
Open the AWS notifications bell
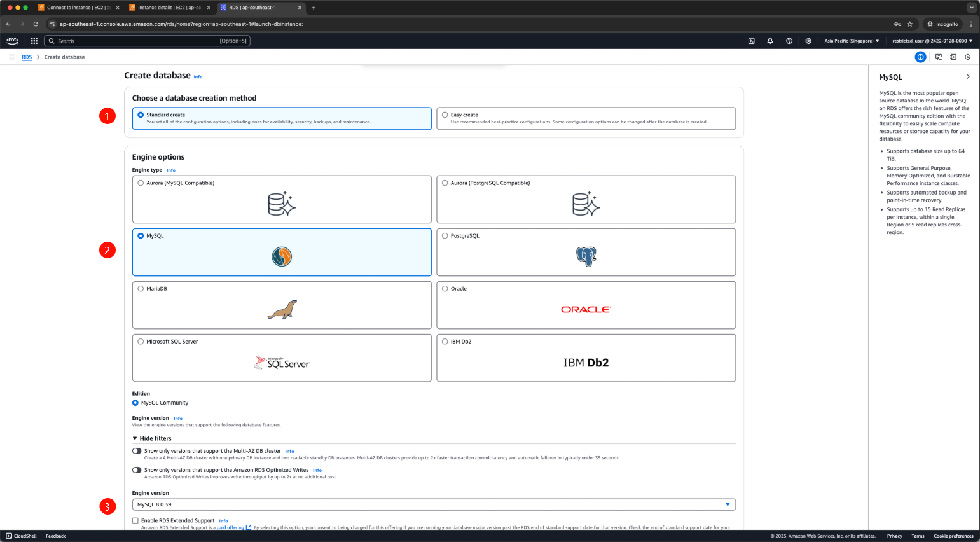pyautogui.click(x=770, y=41)
